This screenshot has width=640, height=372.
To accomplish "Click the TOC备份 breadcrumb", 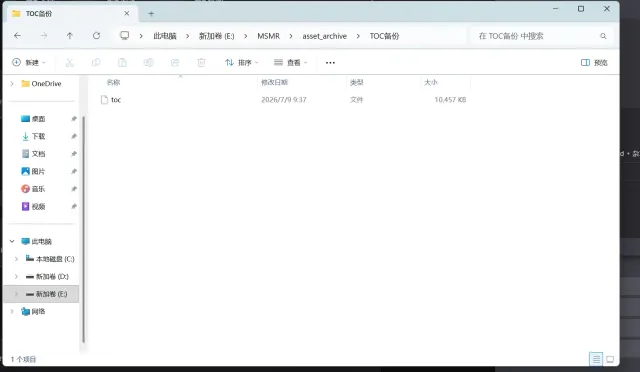I will [384, 36].
